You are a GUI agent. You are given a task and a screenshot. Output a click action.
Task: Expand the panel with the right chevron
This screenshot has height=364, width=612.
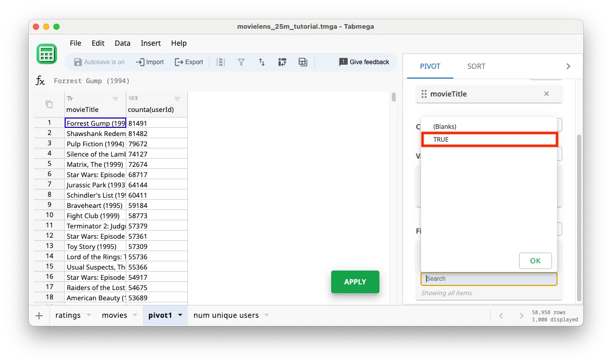[x=568, y=66]
